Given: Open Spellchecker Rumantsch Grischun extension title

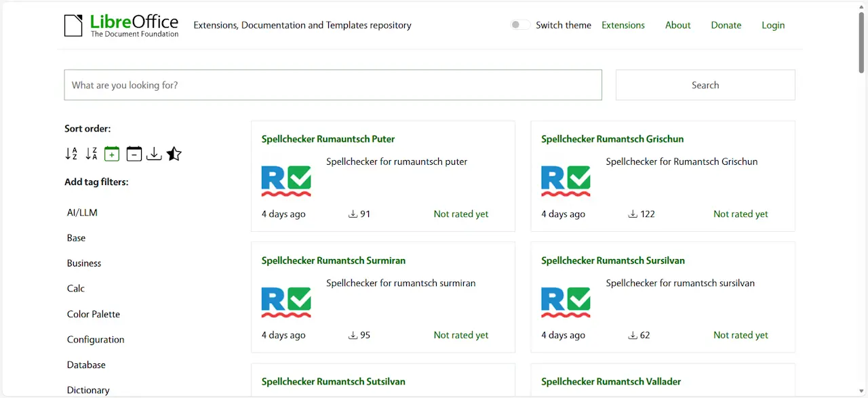Looking at the screenshot, I should [x=612, y=139].
